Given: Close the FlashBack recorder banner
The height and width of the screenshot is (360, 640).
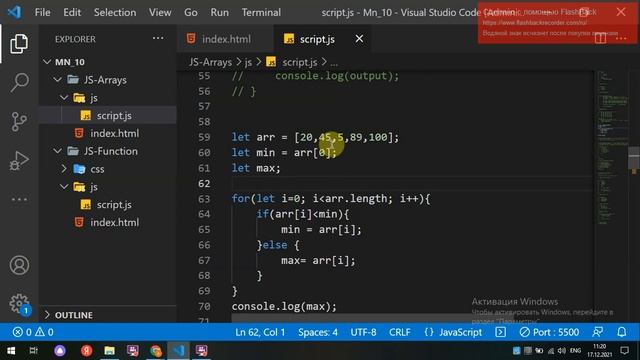Looking at the screenshot, I should point(621,12).
